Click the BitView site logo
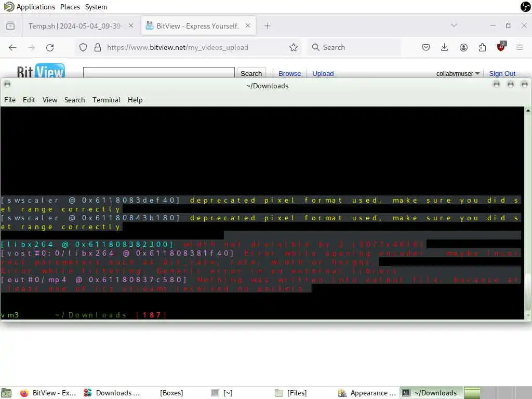This screenshot has width=532, height=399. click(x=41, y=71)
